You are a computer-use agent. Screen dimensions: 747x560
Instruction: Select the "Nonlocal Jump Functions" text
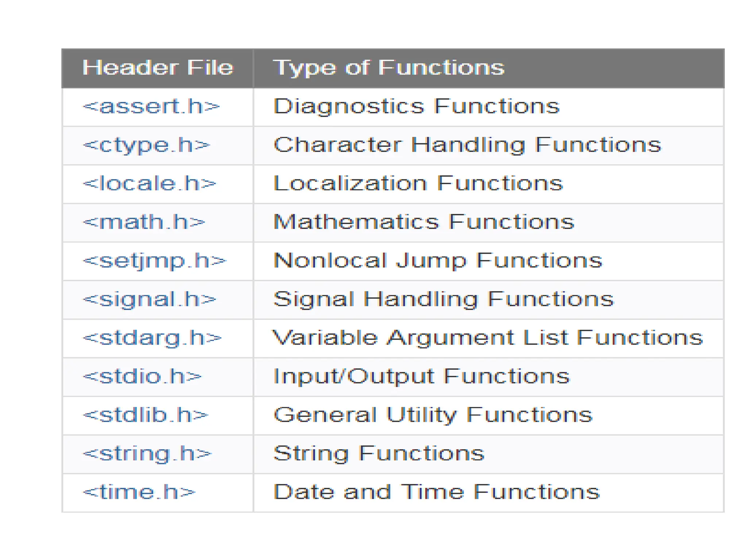click(x=438, y=261)
